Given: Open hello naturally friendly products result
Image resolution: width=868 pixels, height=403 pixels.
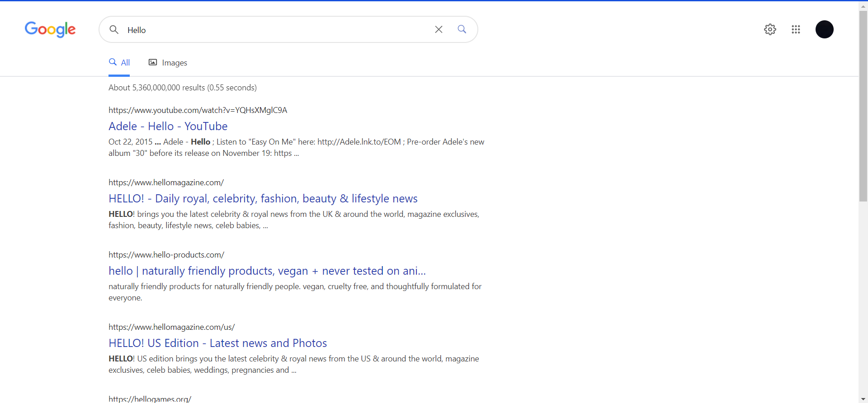Looking at the screenshot, I should click(x=267, y=271).
